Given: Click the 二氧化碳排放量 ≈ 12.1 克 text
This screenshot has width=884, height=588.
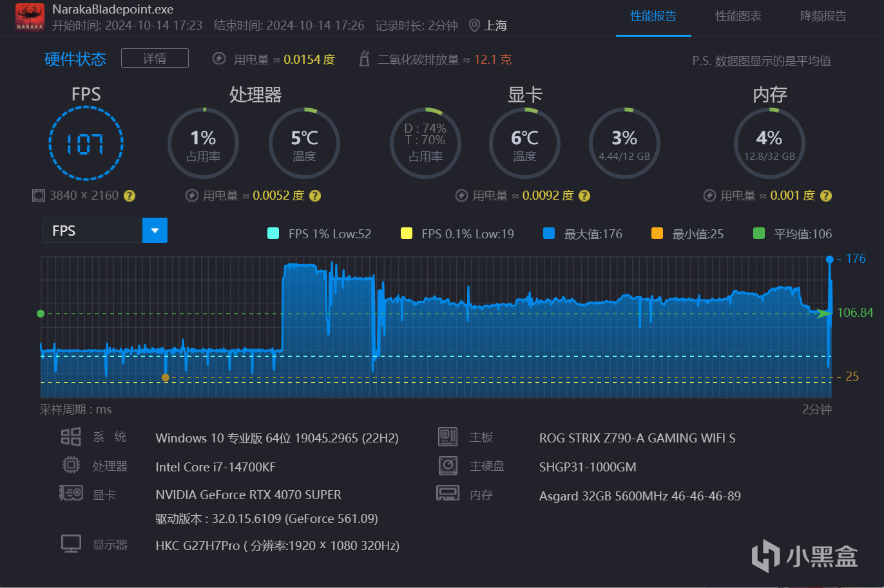Looking at the screenshot, I should pyautogui.click(x=445, y=60).
